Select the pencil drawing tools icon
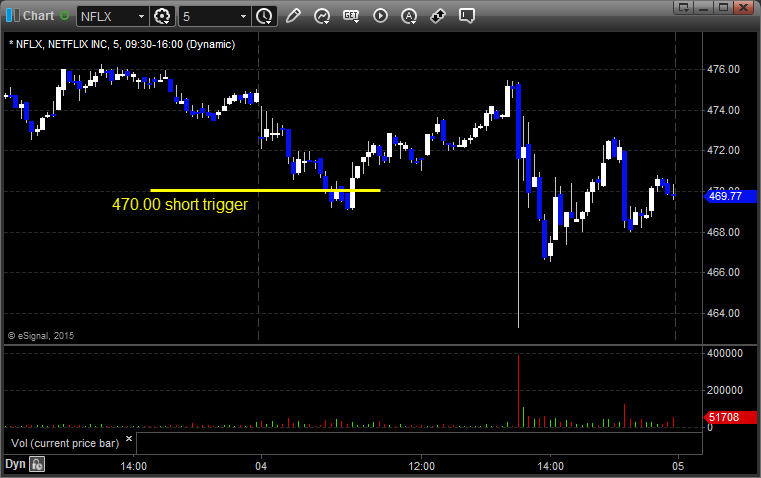761x478 pixels. tap(293, 16)
